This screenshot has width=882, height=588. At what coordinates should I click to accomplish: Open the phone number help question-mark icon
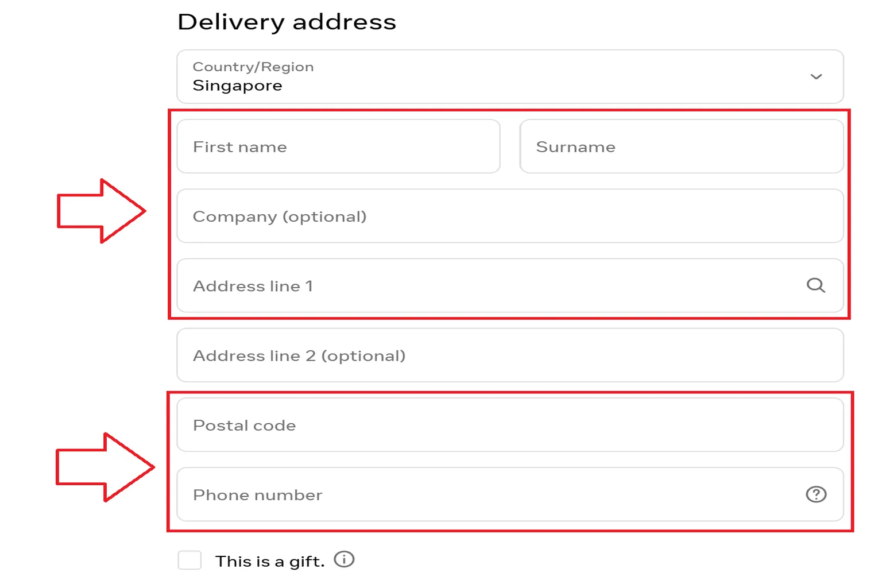pyautogui.click(x=816, y=494)
